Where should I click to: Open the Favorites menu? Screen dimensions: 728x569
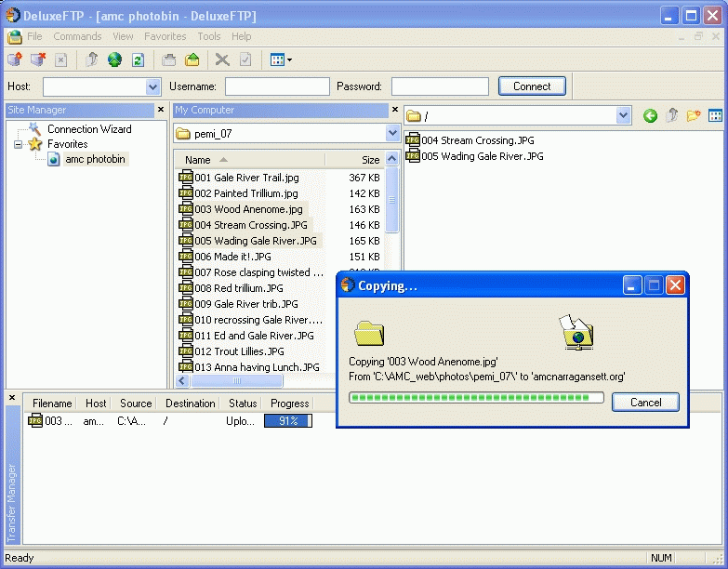pyautogui.click(x=165, y=36)
